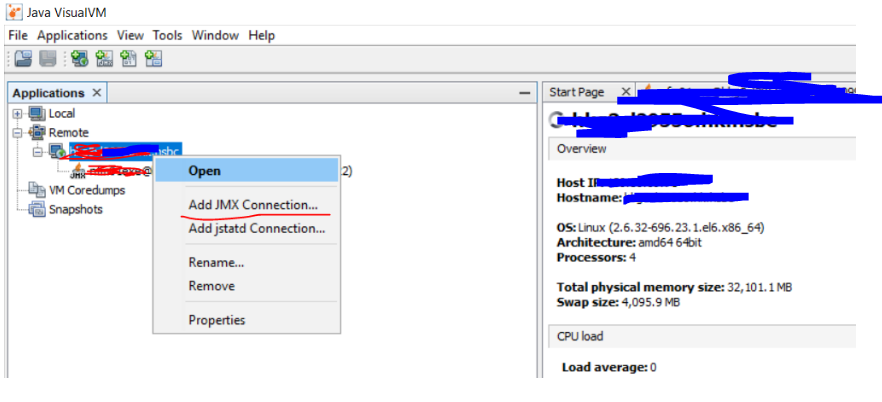Expand the Local tree node

(x=17, y=114)
